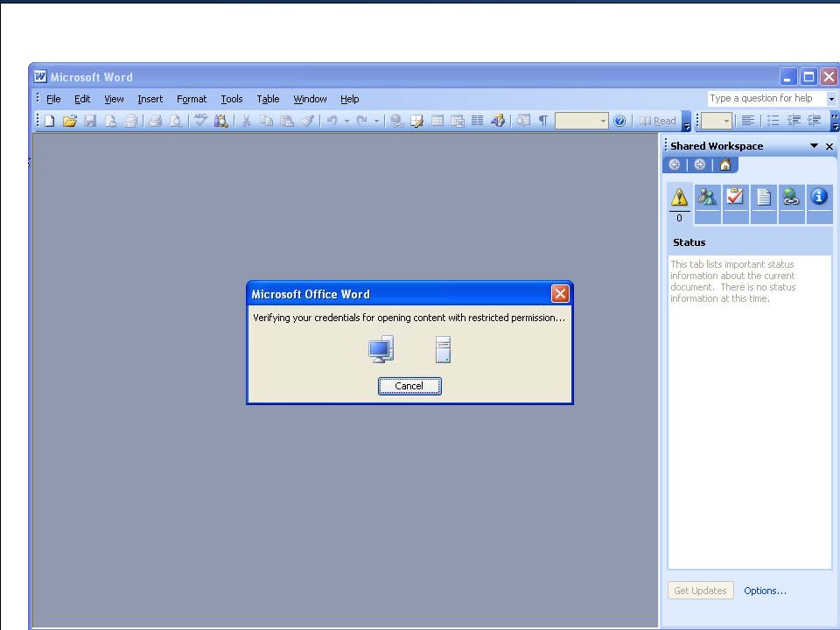Image resolution: width=840 pixels, height=630 pixels.
Task: Open Shared Workspace pane dropdown arrow
Action: click(814, 146)
